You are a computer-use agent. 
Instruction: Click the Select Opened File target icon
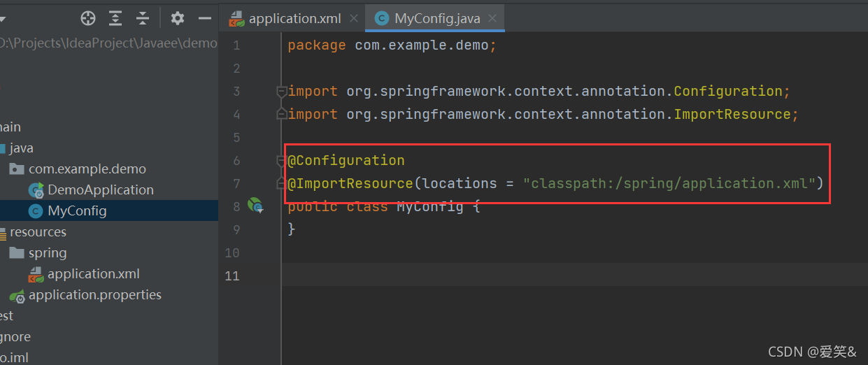(x=88, y=18)
